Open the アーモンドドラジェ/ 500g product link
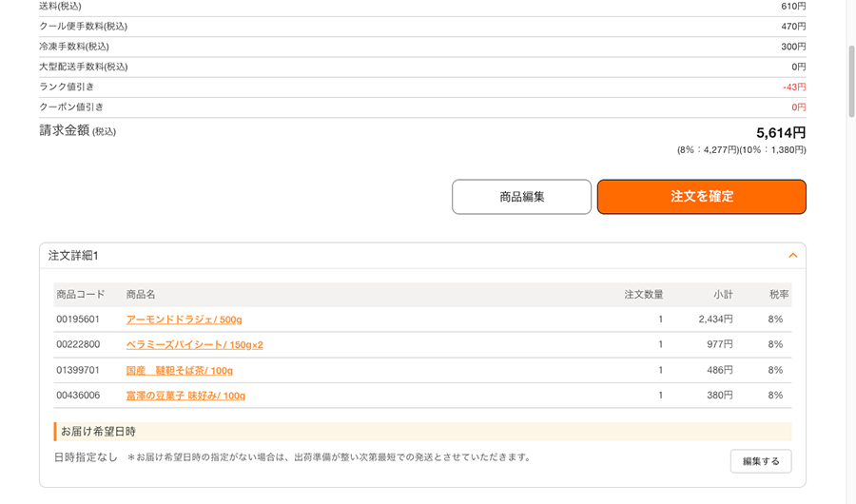 pyautogui.click(x=184, y=320)
